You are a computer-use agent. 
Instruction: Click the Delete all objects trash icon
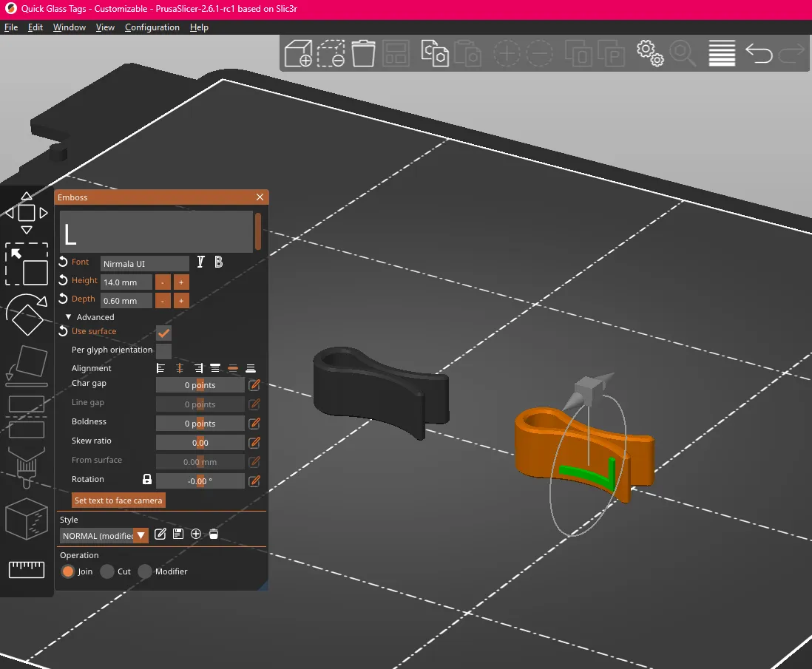point(363,53)
